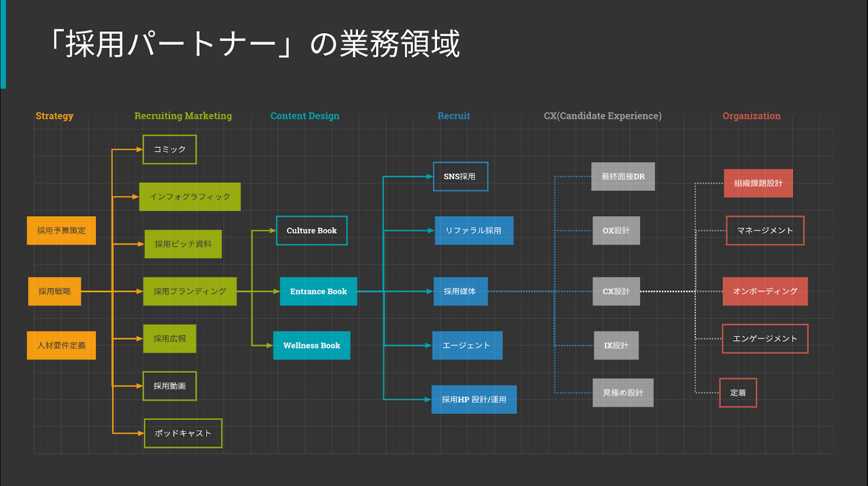Select the Entrance Book box

(x=318, y=291)
